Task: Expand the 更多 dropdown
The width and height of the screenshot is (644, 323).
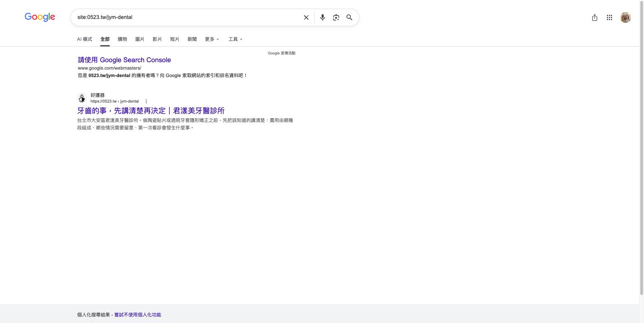Action: coord(212,39)
